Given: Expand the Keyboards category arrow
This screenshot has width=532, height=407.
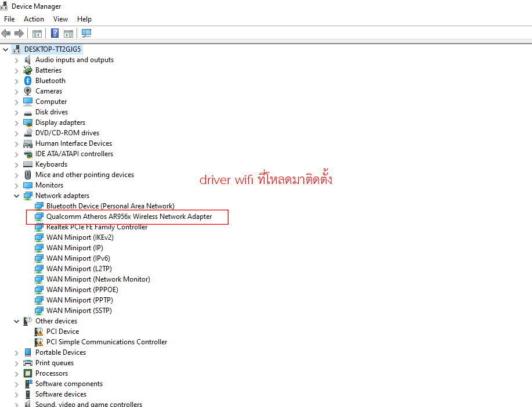Looking at the screenshot, I should [16, 165].
